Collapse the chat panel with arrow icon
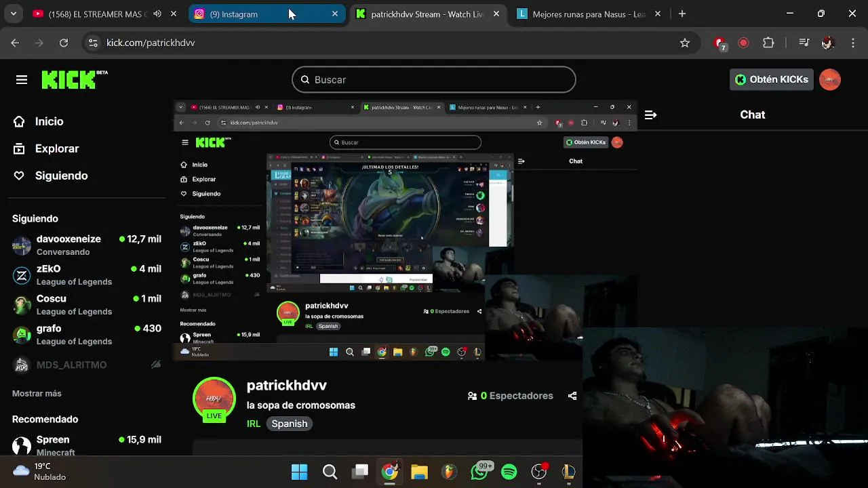868x488 pixels. [x=650, y=115]
